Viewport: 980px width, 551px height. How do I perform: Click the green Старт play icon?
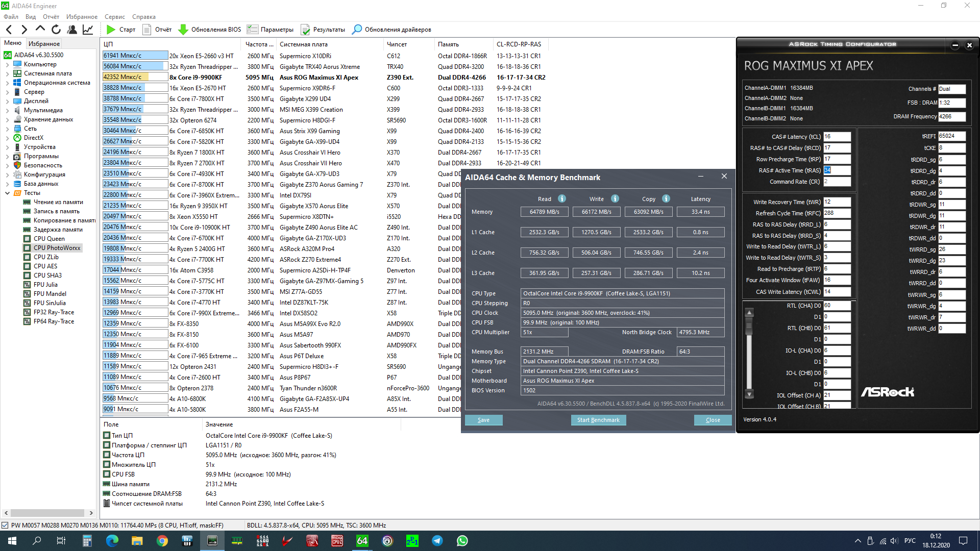[x=111, y=30]
